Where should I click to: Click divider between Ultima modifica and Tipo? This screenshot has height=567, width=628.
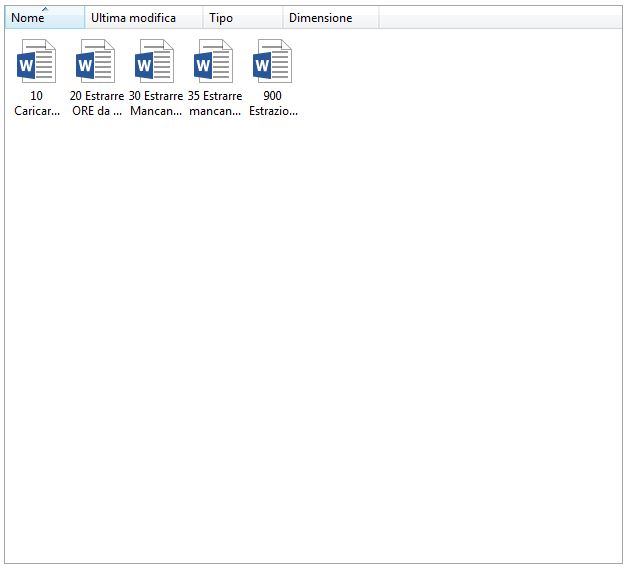pyautogui.click(x=203, y=18)
